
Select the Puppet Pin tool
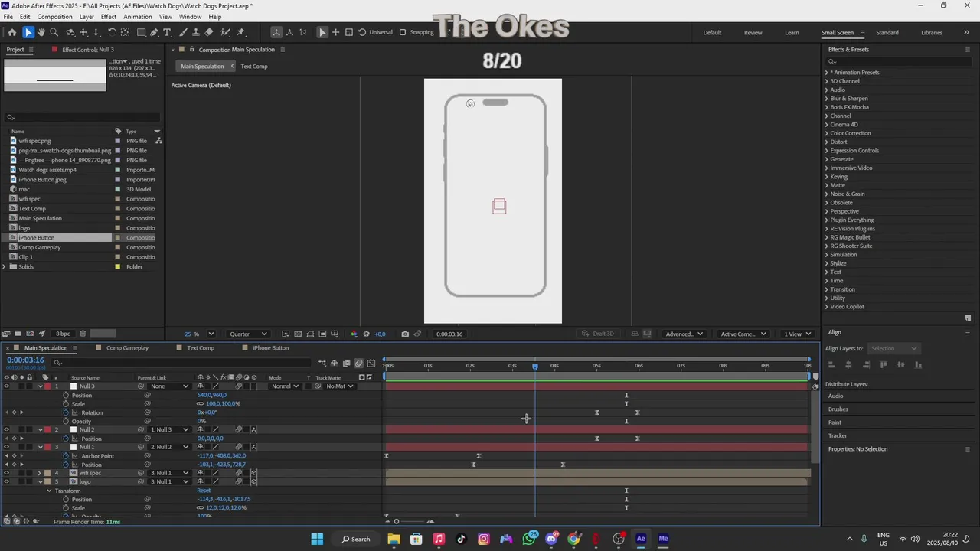[x=240, y=32]
